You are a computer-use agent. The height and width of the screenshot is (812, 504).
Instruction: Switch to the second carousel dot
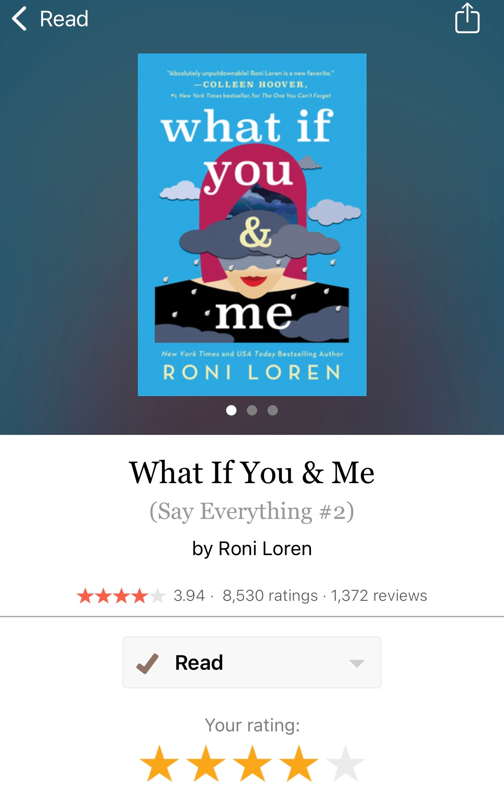point(252,410)
